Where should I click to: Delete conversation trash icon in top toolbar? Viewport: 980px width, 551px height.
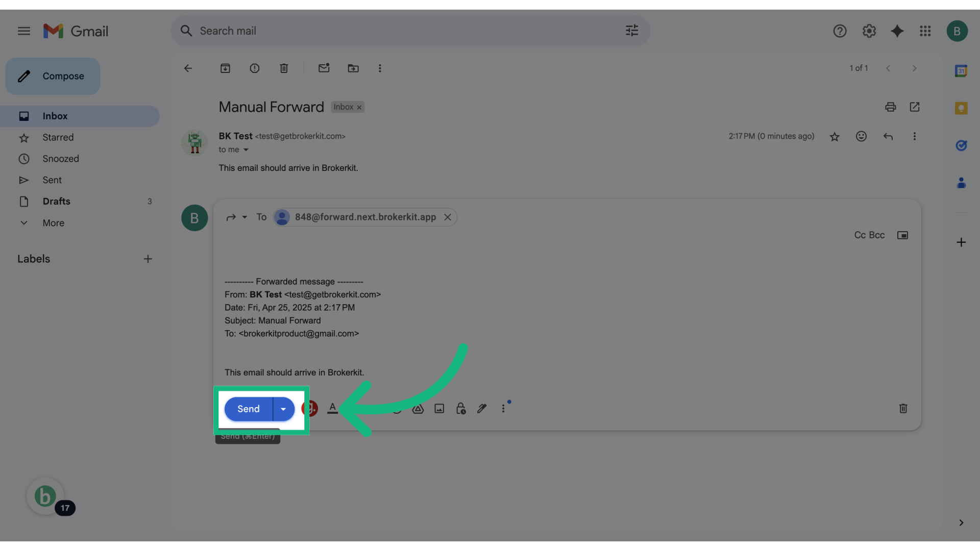[284, 68]
